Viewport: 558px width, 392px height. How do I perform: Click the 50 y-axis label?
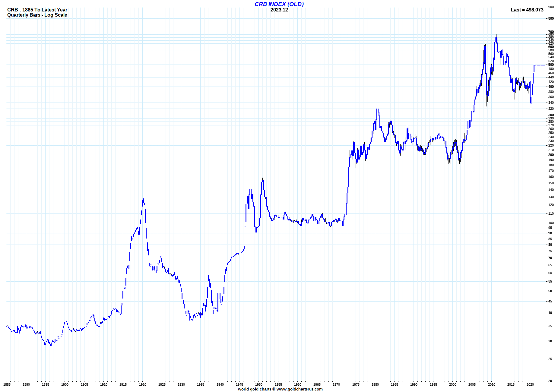click(550, 291)
